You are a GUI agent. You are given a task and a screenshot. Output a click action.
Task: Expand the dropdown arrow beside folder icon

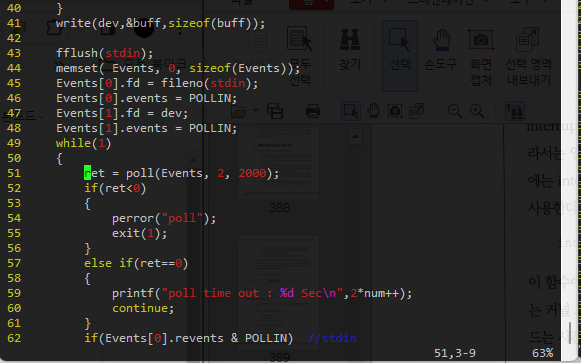255,110
